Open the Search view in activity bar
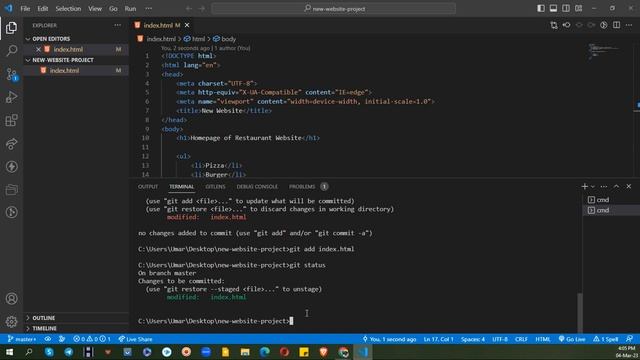This screenshot has width=640, height=360. tap(11, 51)
